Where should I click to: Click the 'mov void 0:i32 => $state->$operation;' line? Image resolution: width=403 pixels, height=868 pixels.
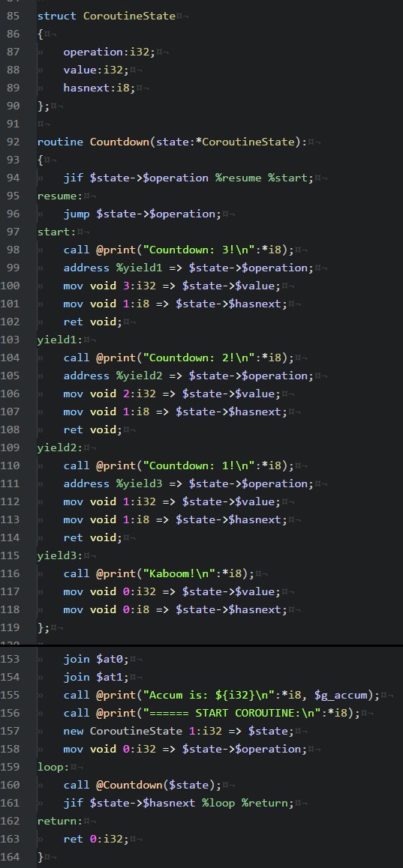(x=185, y=749)
